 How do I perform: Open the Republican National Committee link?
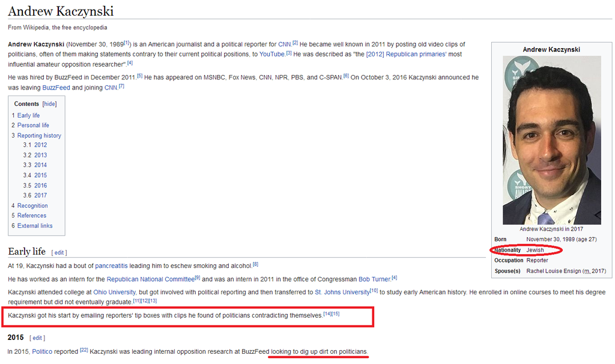coord(150,279)
